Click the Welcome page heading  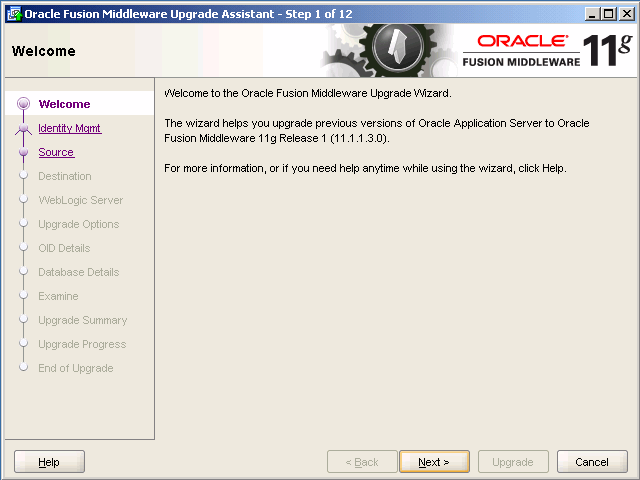click(x=44, y=51)
